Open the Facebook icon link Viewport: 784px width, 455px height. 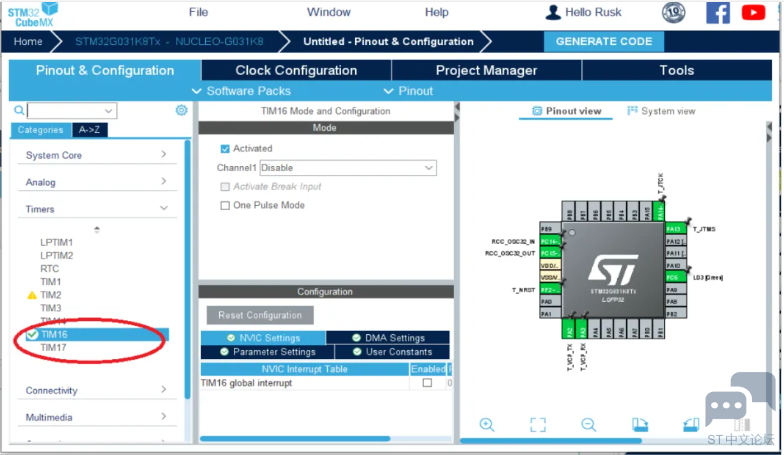point(718,12)
